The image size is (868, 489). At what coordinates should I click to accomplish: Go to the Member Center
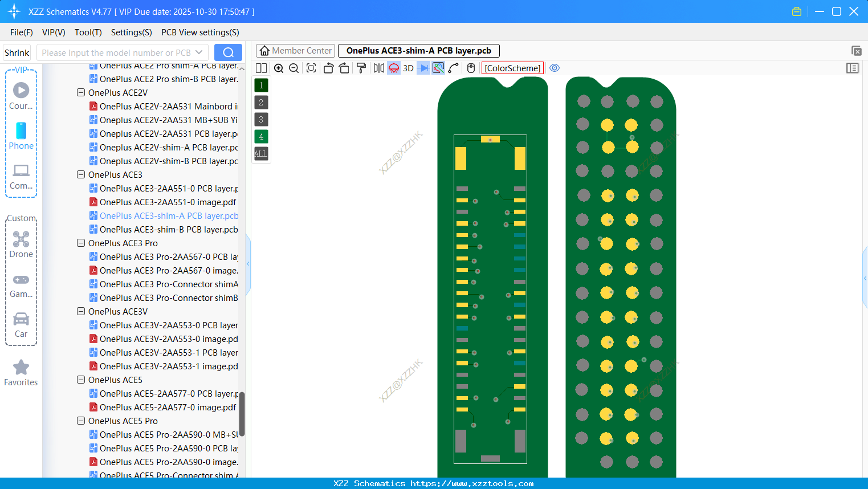coord(295,51)
